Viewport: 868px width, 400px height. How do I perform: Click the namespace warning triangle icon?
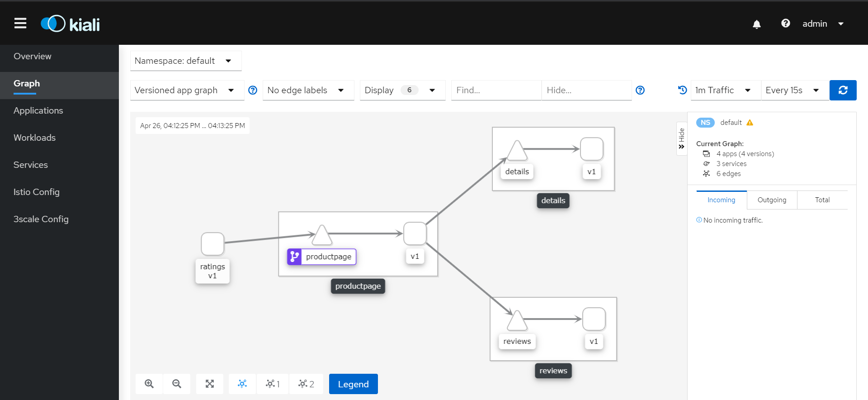pos(750,123)
